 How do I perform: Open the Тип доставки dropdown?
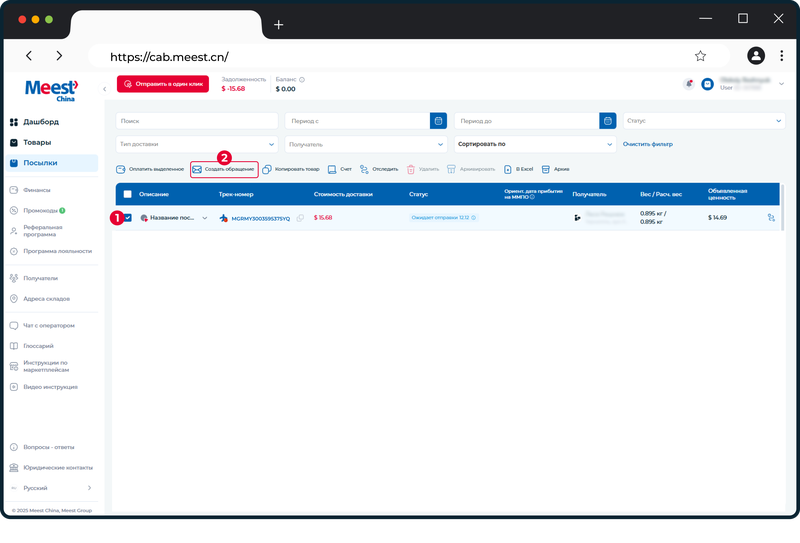point(197,144)
